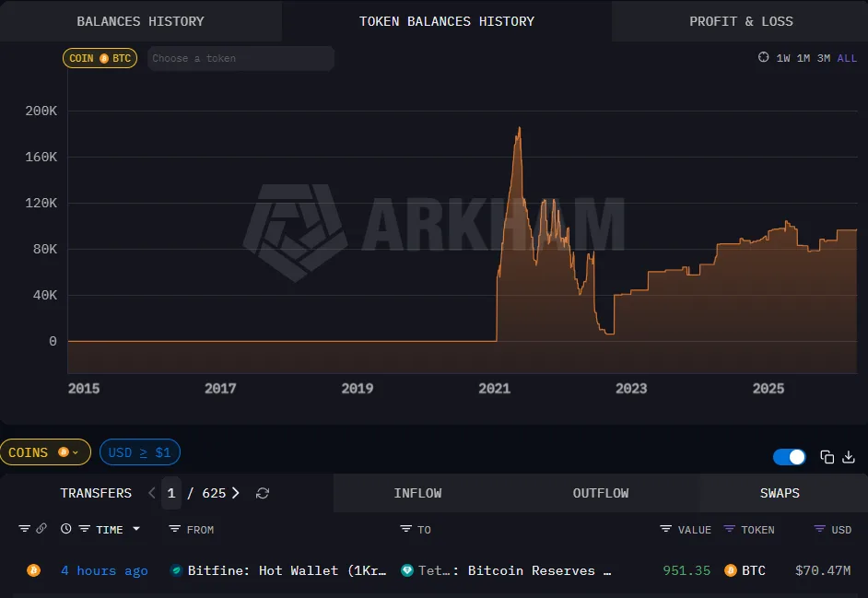The width and height of the screenshot is (868, 598).
Task: Click the clock icon in the TIME column
Action: point(64,528)
